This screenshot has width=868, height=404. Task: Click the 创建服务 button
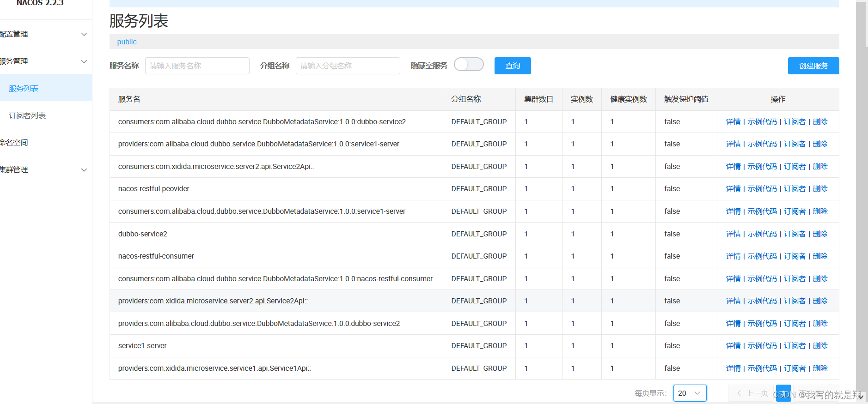[x=813, y=66]
